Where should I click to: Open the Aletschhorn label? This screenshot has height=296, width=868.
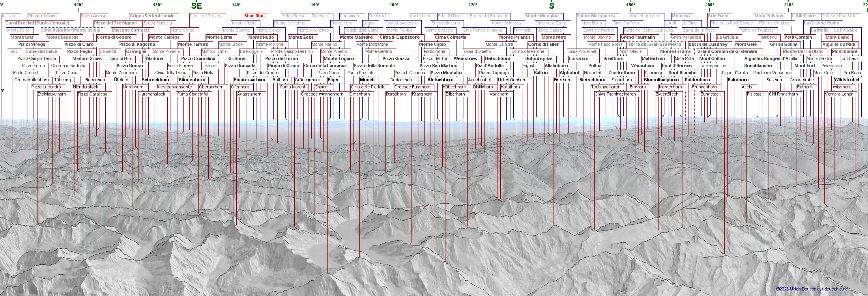click(x=440, y=80)
